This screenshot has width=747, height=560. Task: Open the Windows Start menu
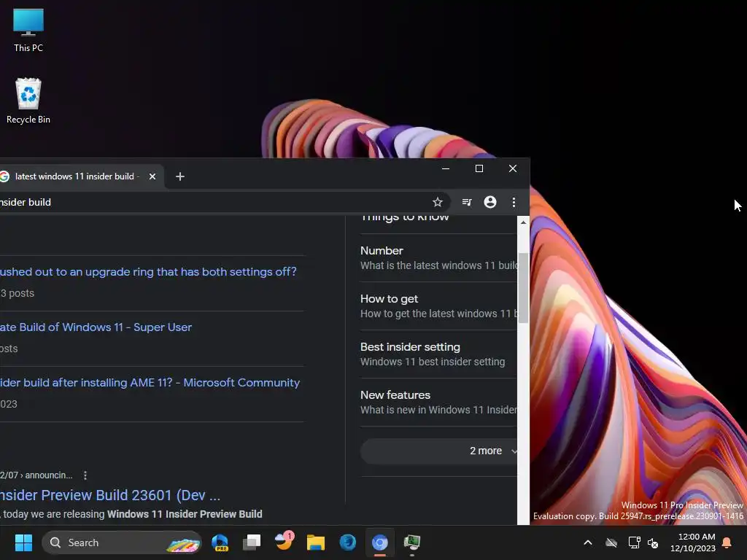tap(23, 542)
